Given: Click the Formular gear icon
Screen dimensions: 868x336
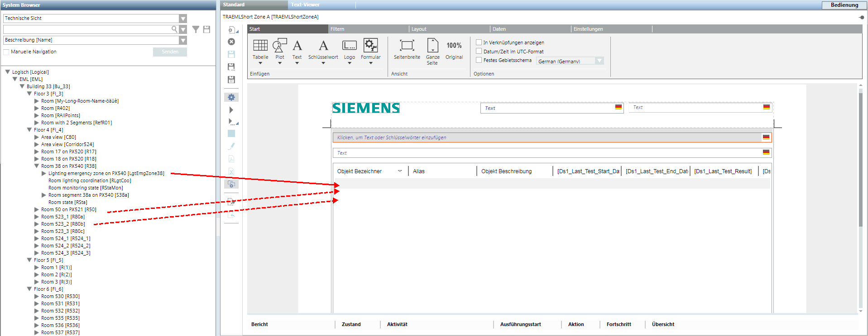Looking at the screenshot, I should pos(370,46).
